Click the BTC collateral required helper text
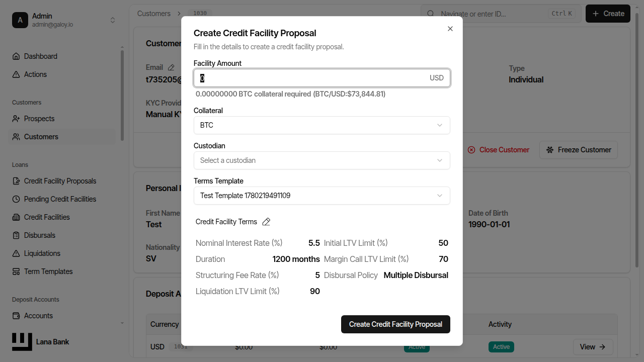The image size is (644, 362). (x=290, y=94)
